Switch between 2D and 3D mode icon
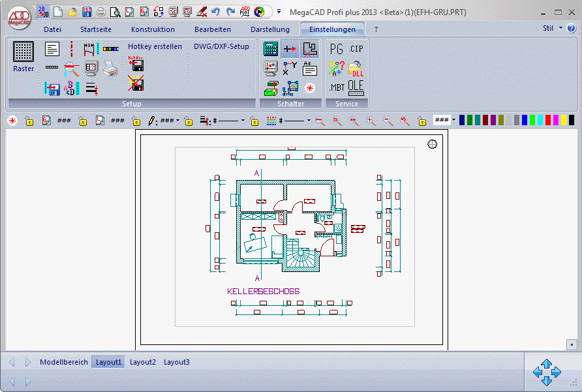582x392 pixels. (44, 12)
